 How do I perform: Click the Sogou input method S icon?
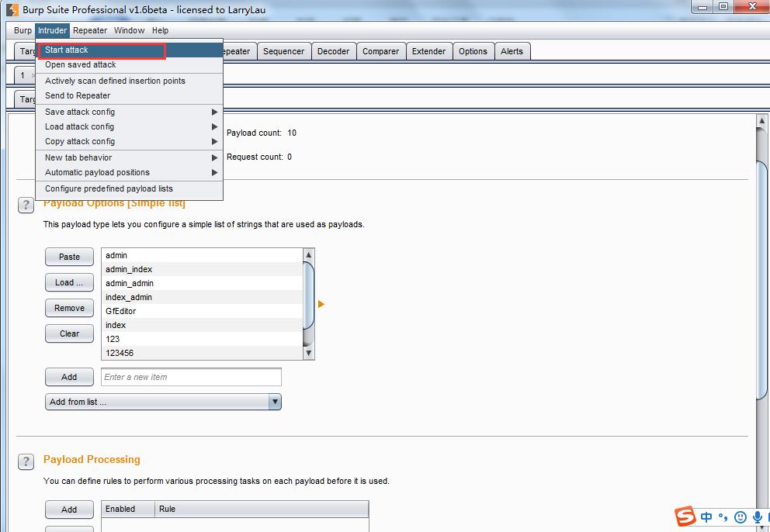tap(685, 516)
